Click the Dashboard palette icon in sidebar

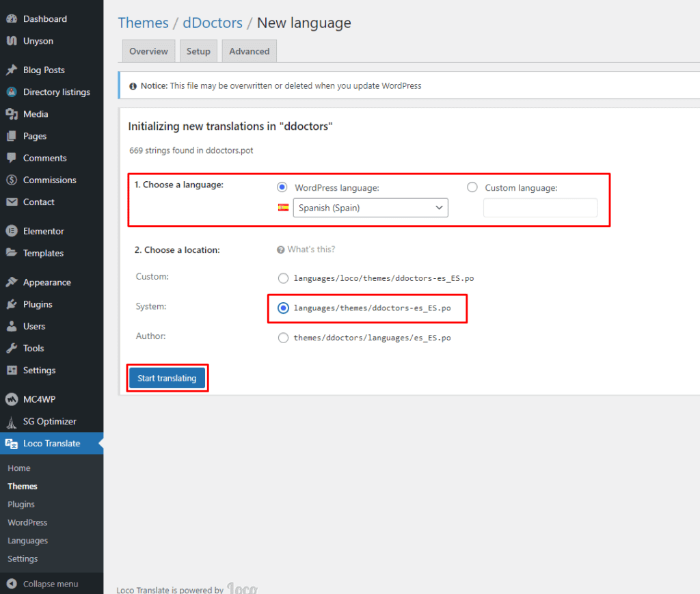point(12,19)
